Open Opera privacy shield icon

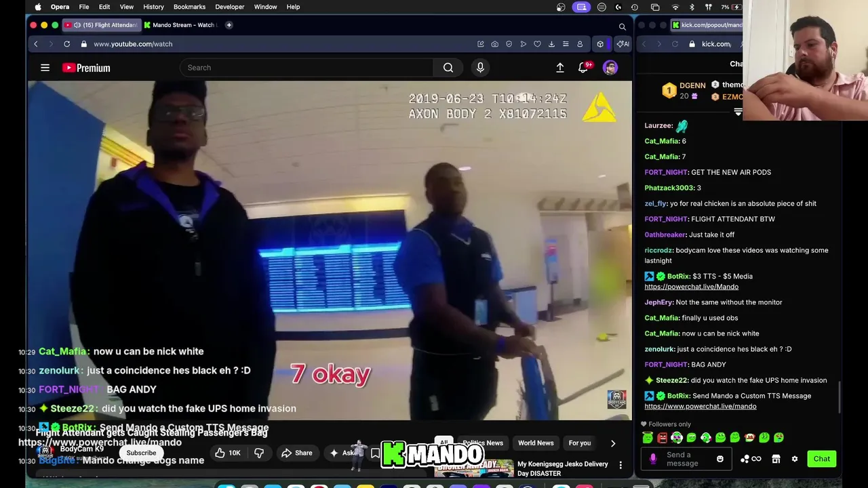pos(509,44)
